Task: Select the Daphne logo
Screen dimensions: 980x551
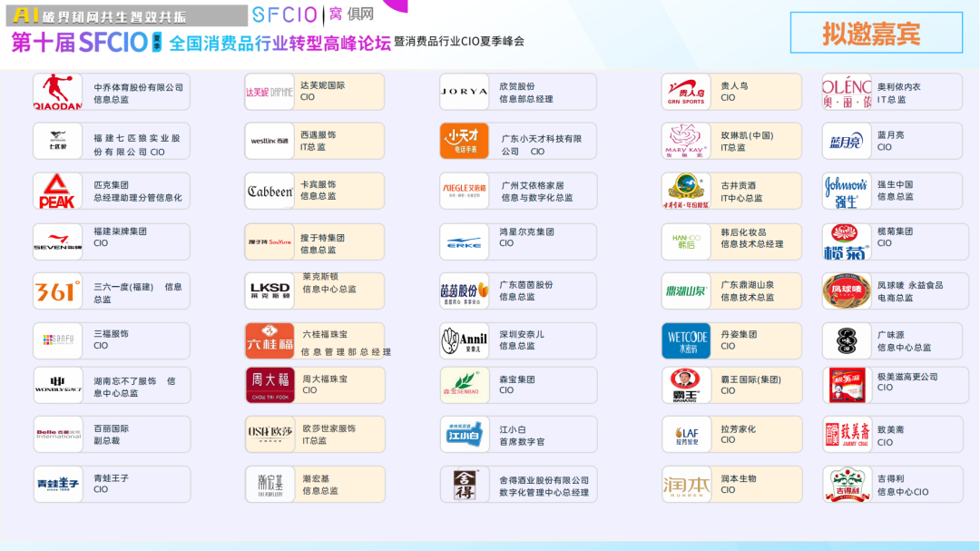Action: coord(269,92)
